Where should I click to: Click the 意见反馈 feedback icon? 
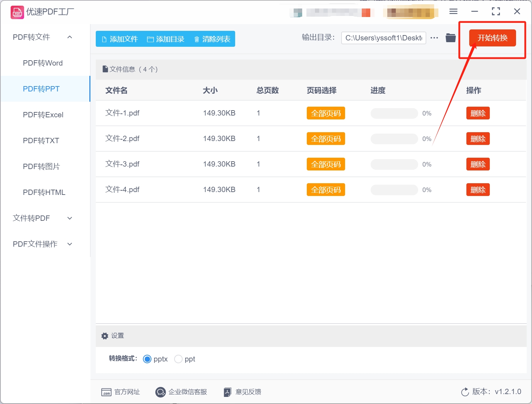[x=227, y=392]
